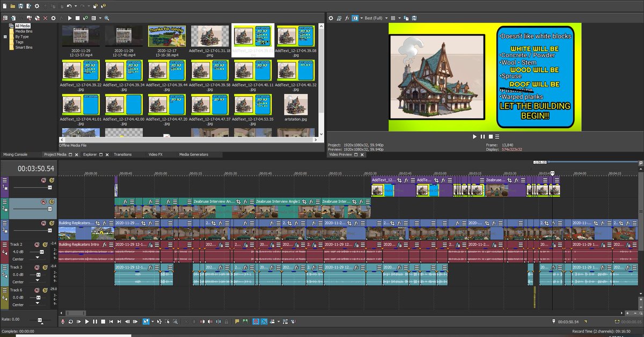This screenshot has height=337, width=644.
Task: Click Track 6 volume slider handle
Action: [x=39, y=297]
